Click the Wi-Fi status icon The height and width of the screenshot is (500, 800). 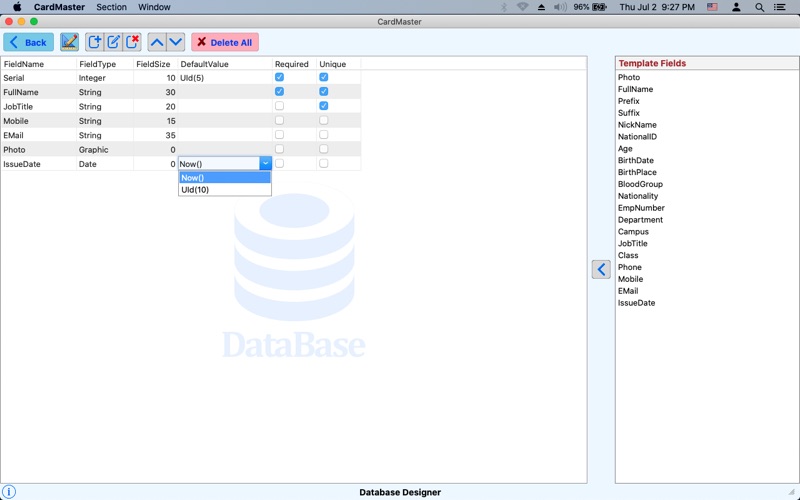522,7
